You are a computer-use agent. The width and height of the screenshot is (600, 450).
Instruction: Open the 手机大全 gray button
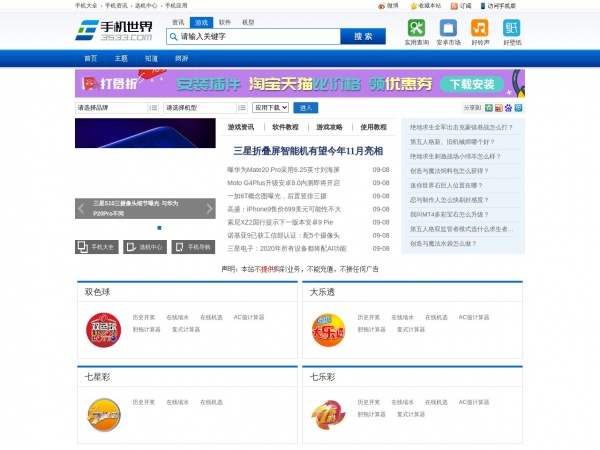[97, 247]
